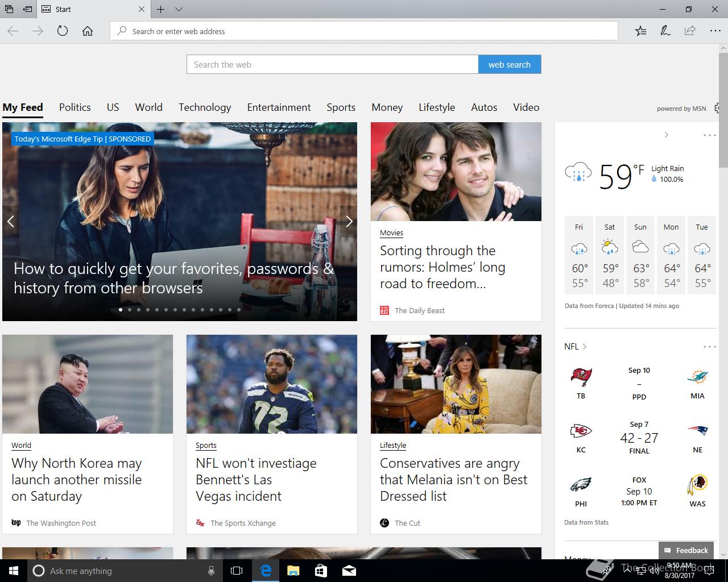728x582 pixels.
Task: Open the Holmes road to freedom story
Action: pos(442,267)
